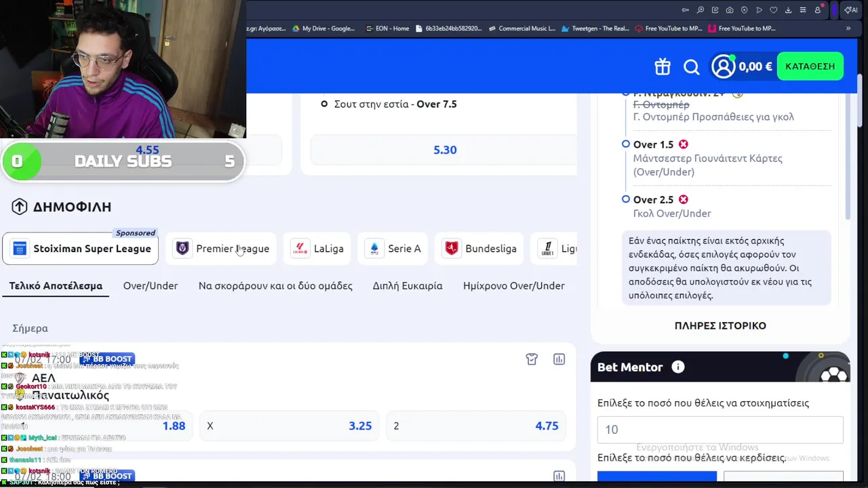Open browser easy setup sliders icon
The width and height of the screenshot is (868, 488).
coord(803,10)
